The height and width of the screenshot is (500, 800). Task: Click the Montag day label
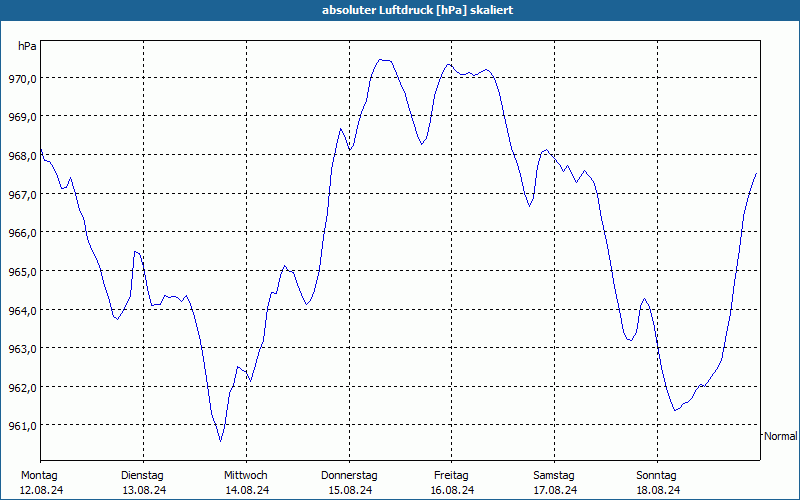pos(39,476)
